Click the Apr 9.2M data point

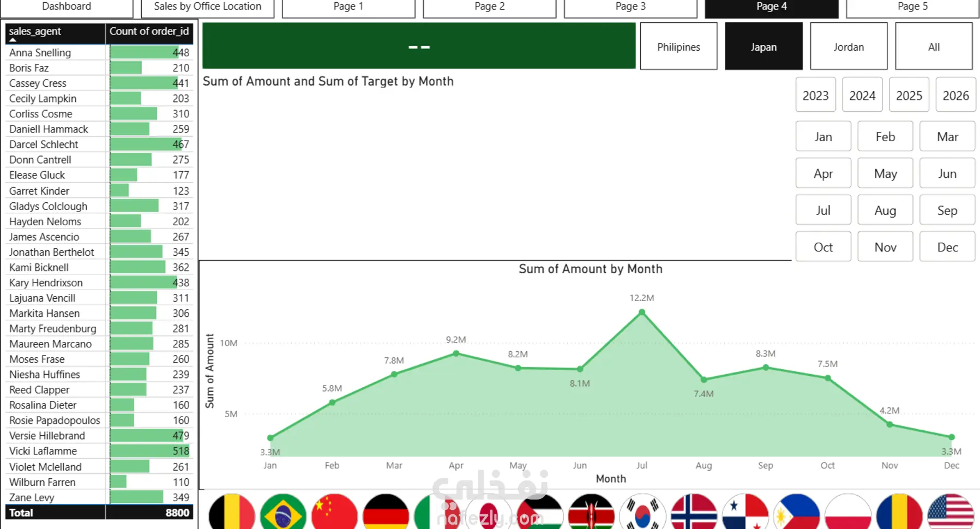tap(456, 353)
